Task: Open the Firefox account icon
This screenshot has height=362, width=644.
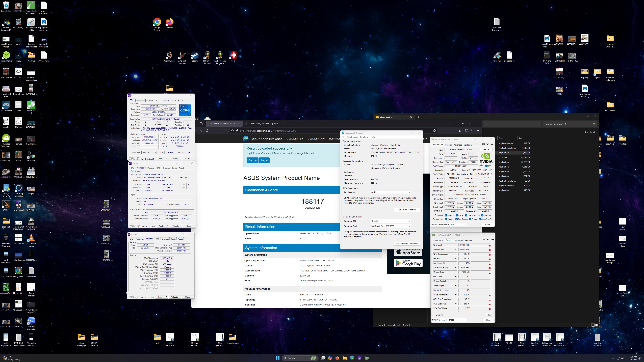Action: click(x=466, y=131)
